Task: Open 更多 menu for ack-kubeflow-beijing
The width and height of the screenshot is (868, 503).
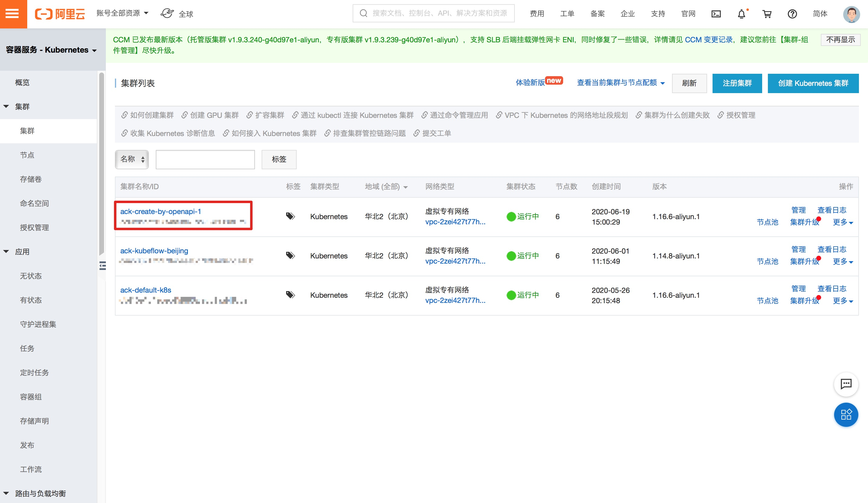Action: click(843, 261)
